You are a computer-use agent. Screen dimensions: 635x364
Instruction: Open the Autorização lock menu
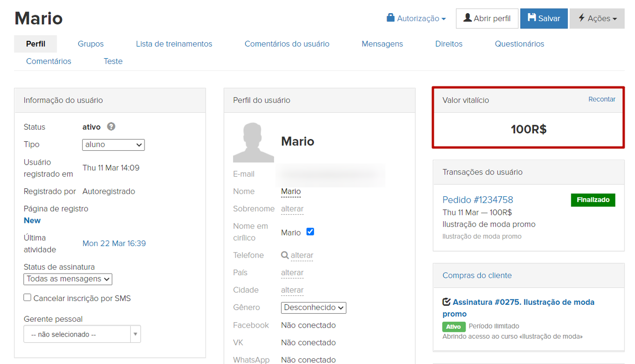[x=416, y=19]
